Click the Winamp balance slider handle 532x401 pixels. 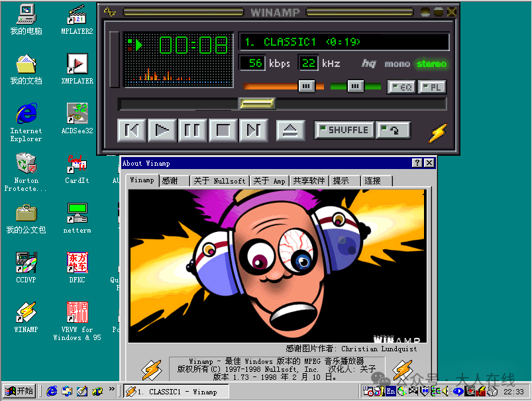(x=355, y=86)
